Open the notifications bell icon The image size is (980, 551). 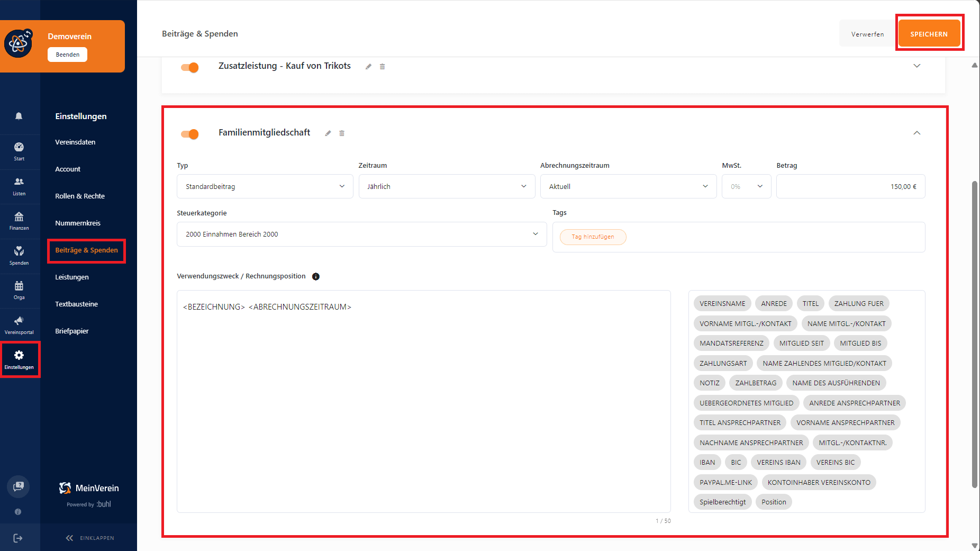19,116
